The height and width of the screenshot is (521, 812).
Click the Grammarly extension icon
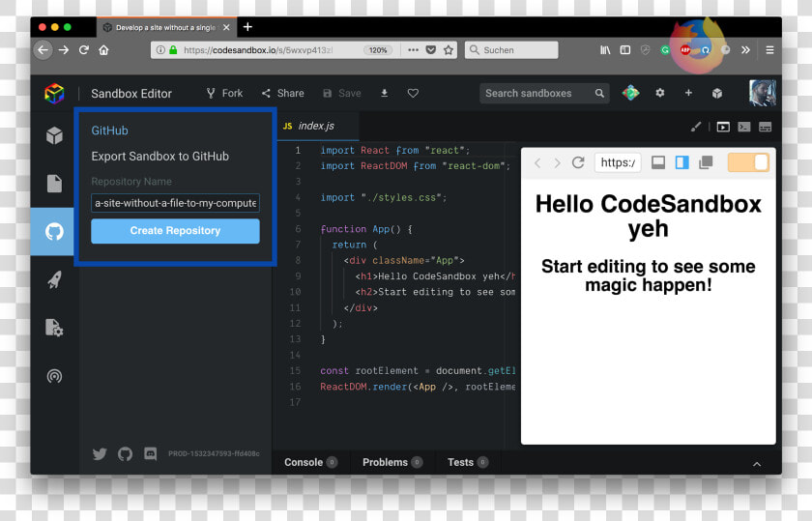tap(665, 50)
